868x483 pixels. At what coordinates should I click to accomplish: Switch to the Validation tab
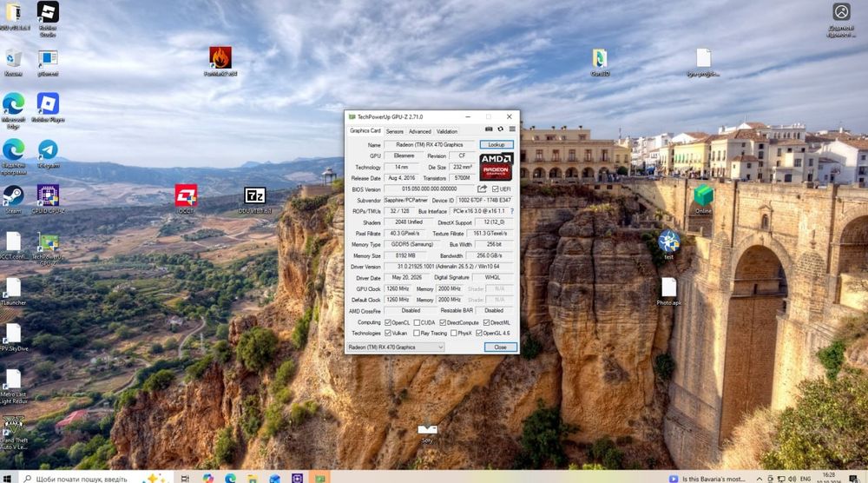pyautogui.click(x=447, y=131)
